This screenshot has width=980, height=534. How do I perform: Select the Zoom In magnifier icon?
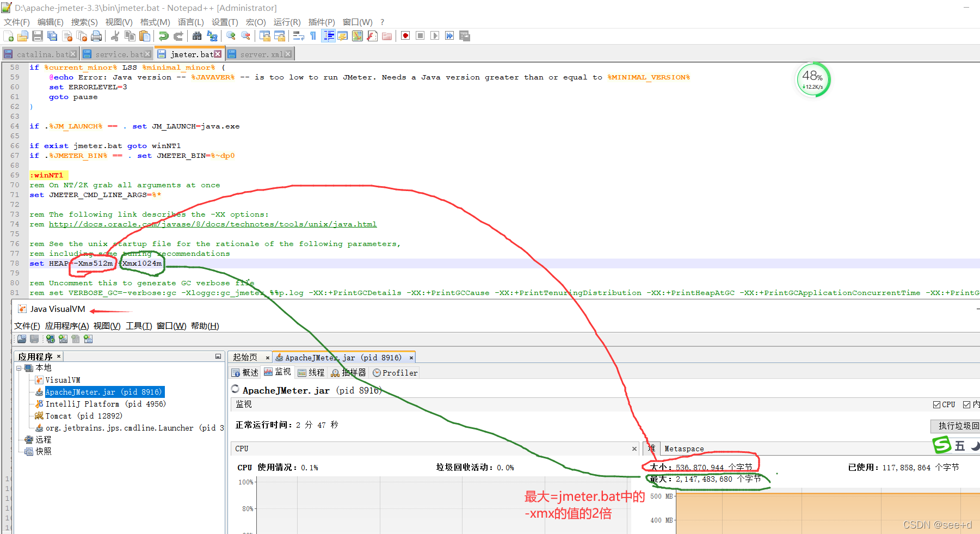coord(231,35)
